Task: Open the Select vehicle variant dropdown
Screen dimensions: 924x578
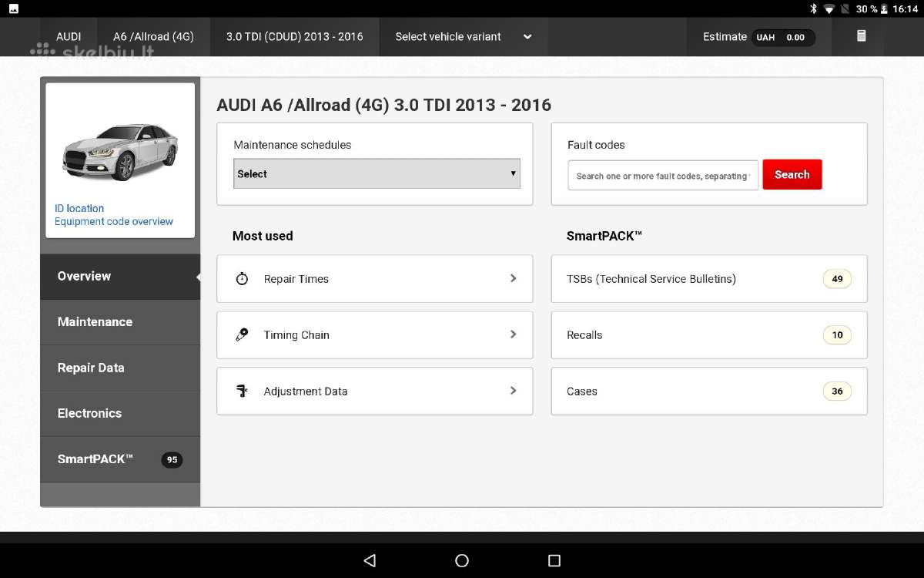Action: tap(463, 36)
